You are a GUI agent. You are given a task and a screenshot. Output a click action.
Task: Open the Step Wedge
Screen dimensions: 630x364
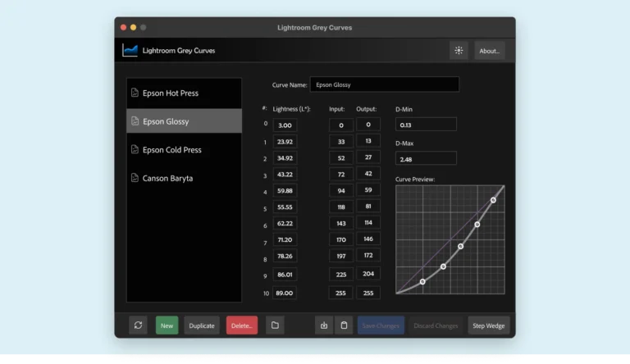pyautogui.click(x=489, y=325)
